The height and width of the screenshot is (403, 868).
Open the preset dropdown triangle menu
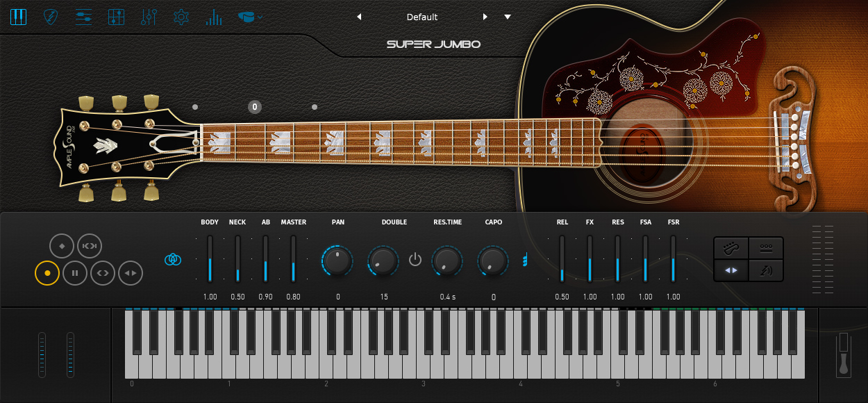pyautogui.click(x=508, y=17)
